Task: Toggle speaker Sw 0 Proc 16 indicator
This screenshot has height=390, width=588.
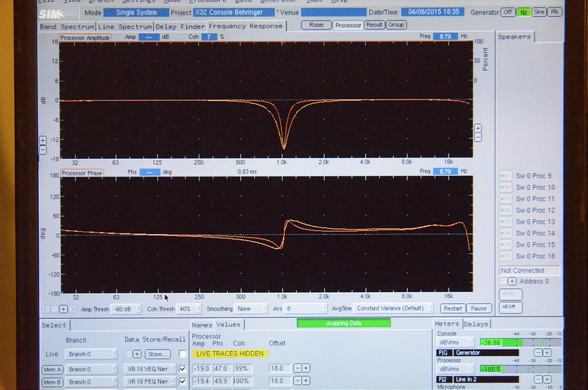Action: click(x=505, y=256)
